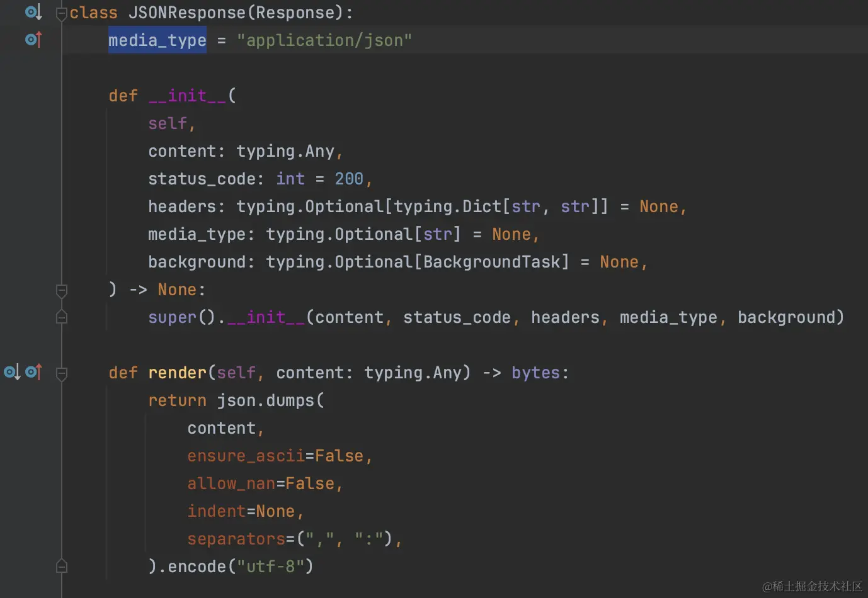This screenshot has height=598, width=868.
Task: Click the status_code default value 200
Action: [349, 178]
